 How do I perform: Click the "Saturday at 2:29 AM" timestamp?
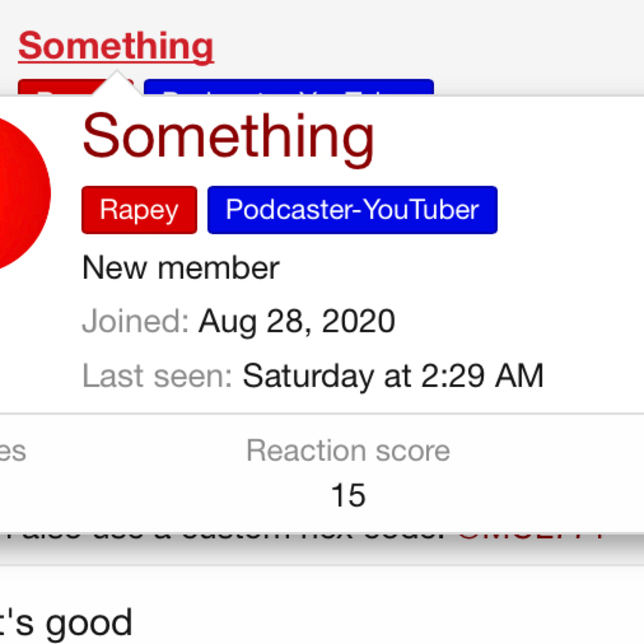pyautogui.click(x=393, y=376)
